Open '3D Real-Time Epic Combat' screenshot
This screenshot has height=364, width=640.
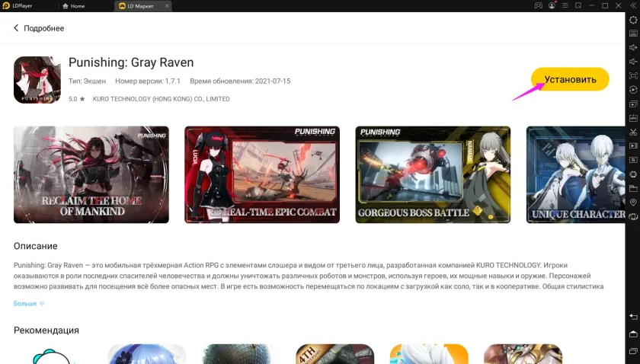pyautogui.click(x=262, y=174)
